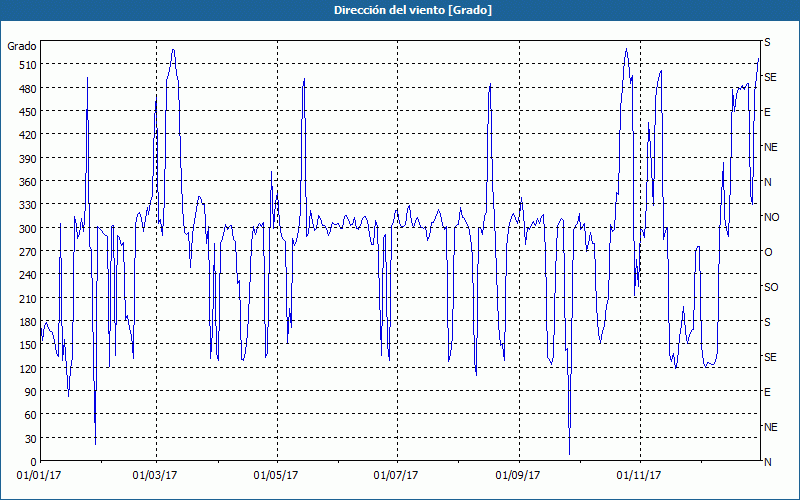Click the 01/01/17 date label
This screenshot has width=800, height=500.
coord(39,476)
